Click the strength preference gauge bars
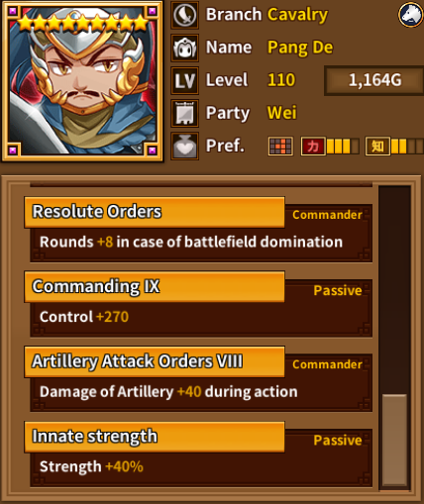The height and width of the screenshot is (504, 424). pos(343,147)
